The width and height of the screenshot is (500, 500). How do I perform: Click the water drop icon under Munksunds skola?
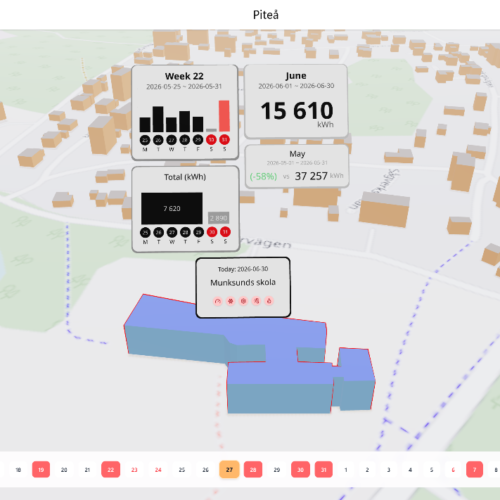pos(269,301)
